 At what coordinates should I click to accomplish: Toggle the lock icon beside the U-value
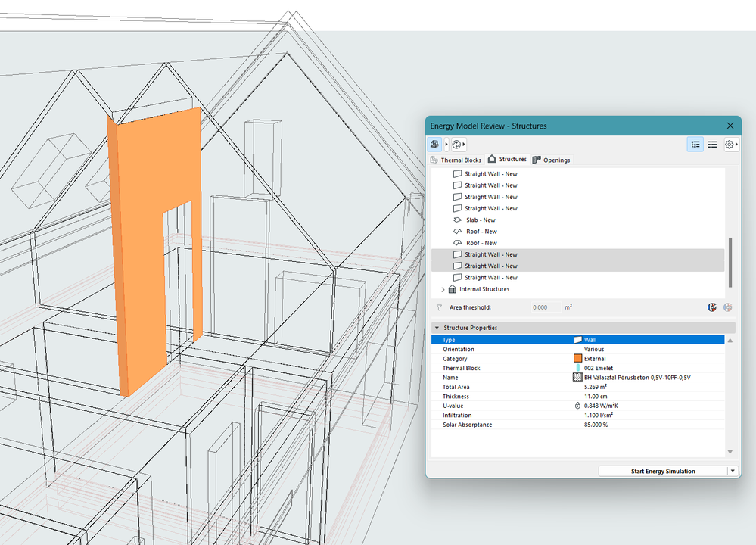coord(577,406)
